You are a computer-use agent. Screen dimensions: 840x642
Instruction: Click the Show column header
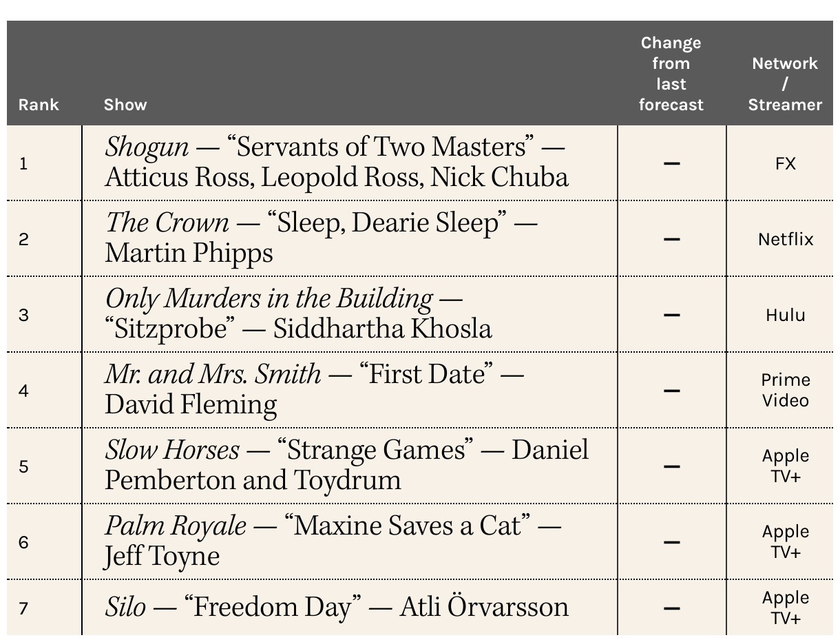click(x=125, y=105)
